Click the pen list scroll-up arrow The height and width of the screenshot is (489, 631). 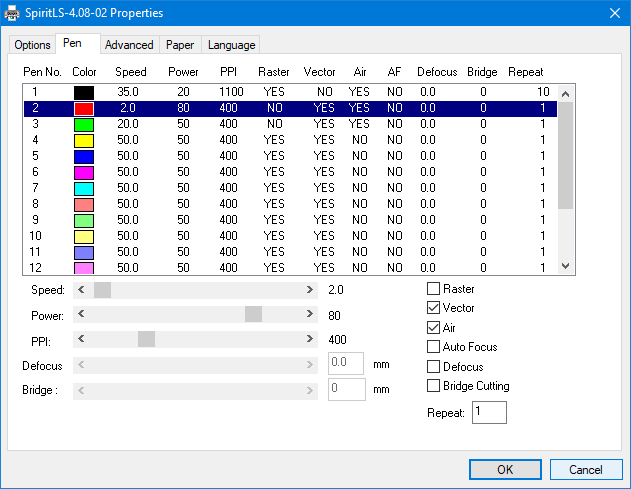565,94
